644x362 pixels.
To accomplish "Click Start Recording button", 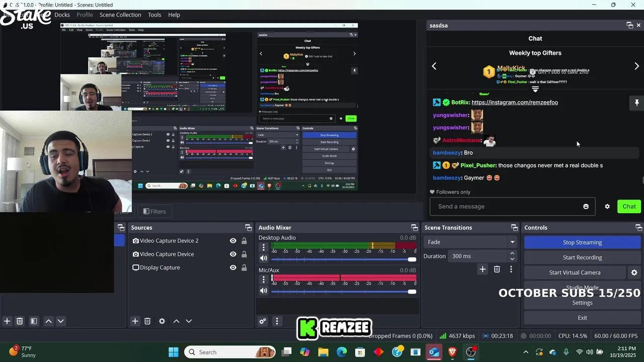I will [582, 257].
